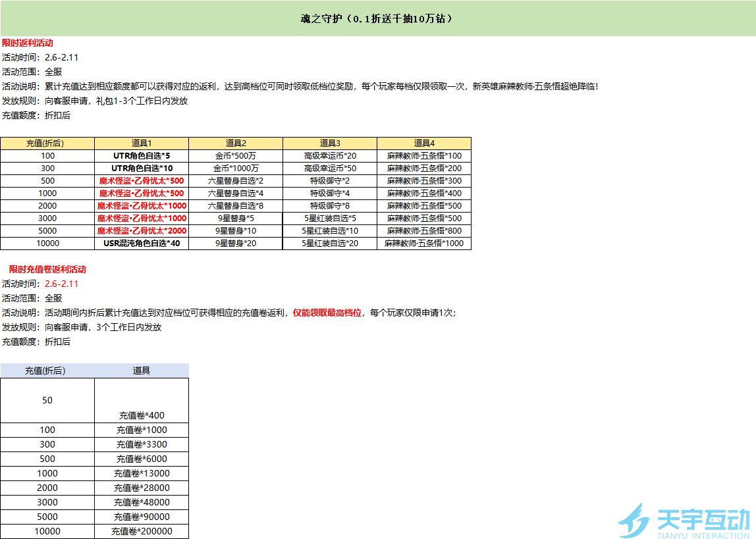Select the 道具4 column header
The width and height of the screenshot is (756, 539).
point(424,143)
